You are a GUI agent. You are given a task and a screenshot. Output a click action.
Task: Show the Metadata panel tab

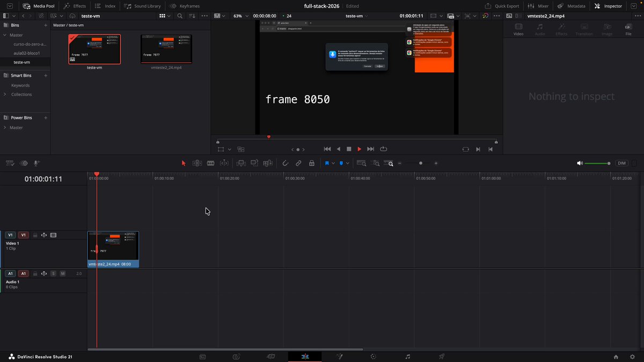tap(571, 6)
